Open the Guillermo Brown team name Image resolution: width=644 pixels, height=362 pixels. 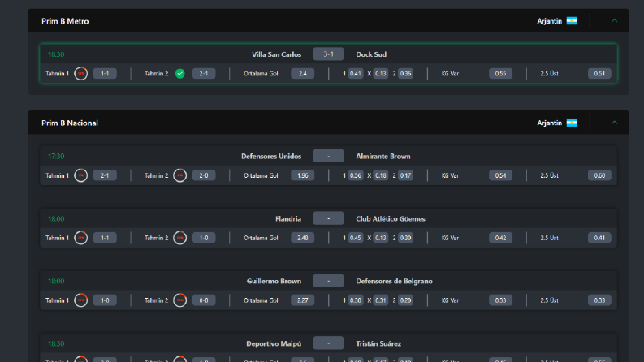274,281
